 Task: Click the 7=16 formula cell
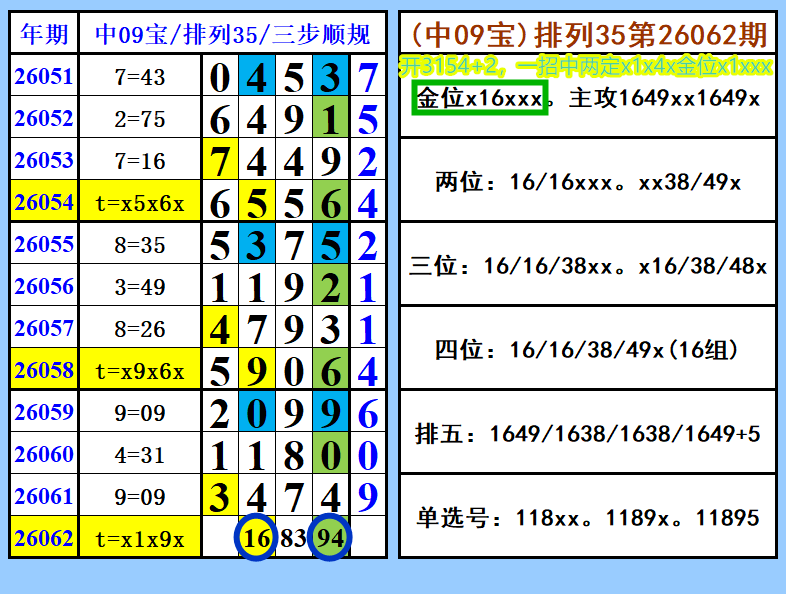tap(140, 160)
